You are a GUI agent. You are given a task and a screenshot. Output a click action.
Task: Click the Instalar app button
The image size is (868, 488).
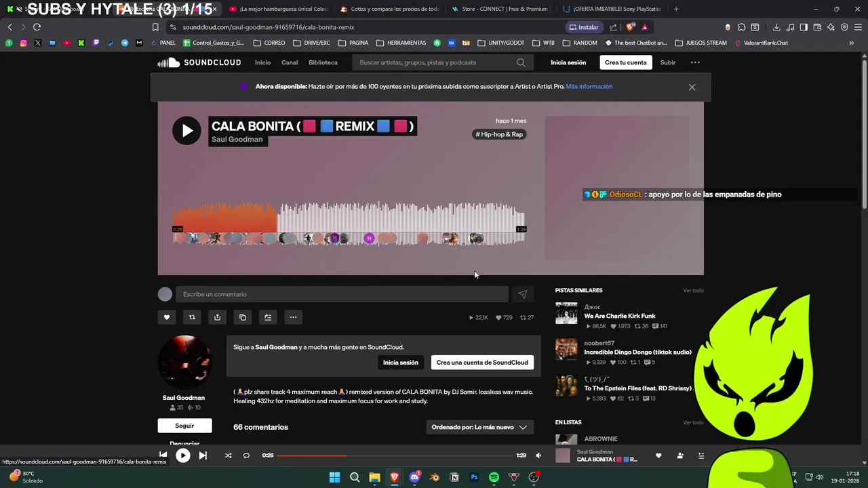(x=584, y=27)
